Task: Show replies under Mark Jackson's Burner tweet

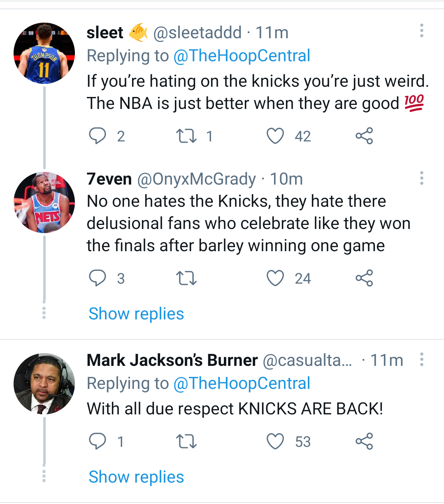Action: click(136, 476)
